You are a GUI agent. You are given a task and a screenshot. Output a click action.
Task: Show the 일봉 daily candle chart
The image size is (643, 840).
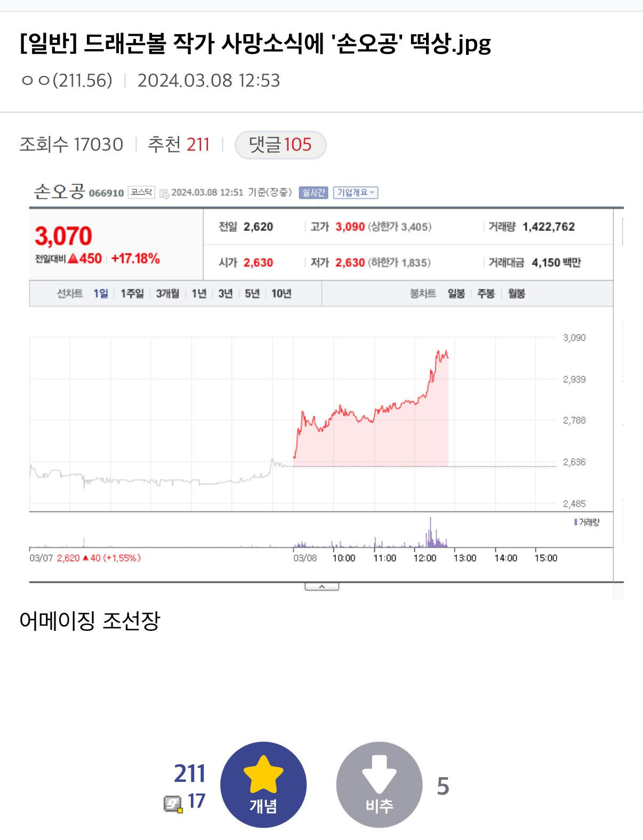456,293
